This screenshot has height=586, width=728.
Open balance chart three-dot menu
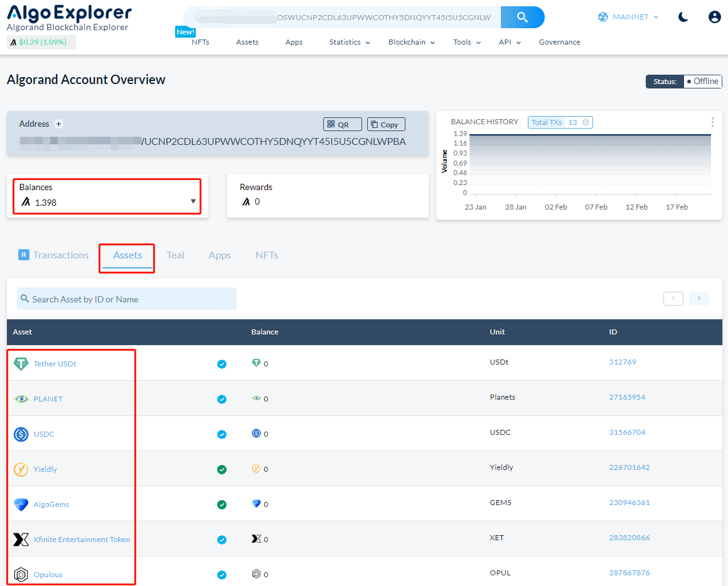click(x=712, y=122)
